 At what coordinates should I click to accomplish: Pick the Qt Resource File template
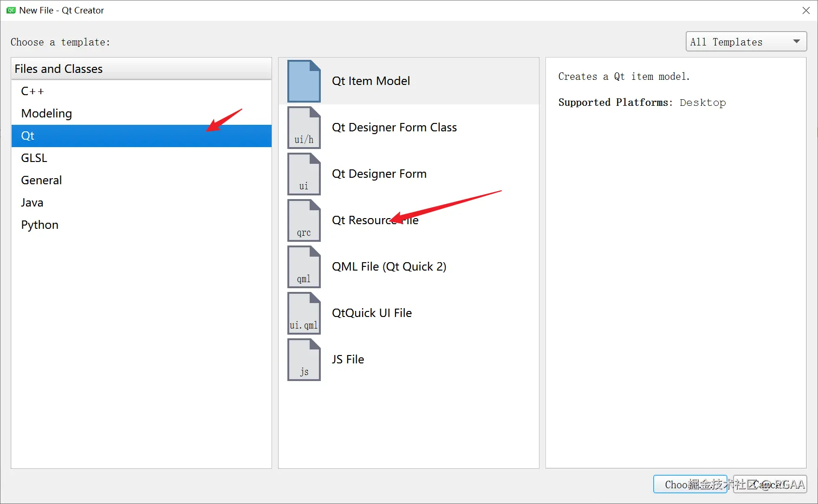pyautogui.click(x=409, y=220)
